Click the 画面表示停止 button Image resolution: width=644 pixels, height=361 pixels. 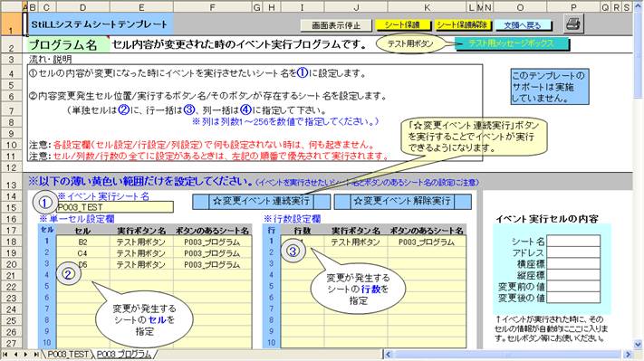click(336, 25)
